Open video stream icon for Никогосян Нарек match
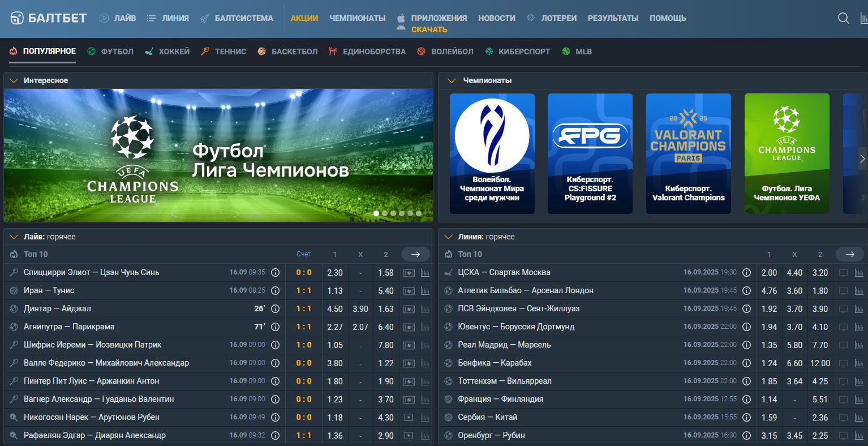This screenshot has height=446, width=868. (409, 418)
